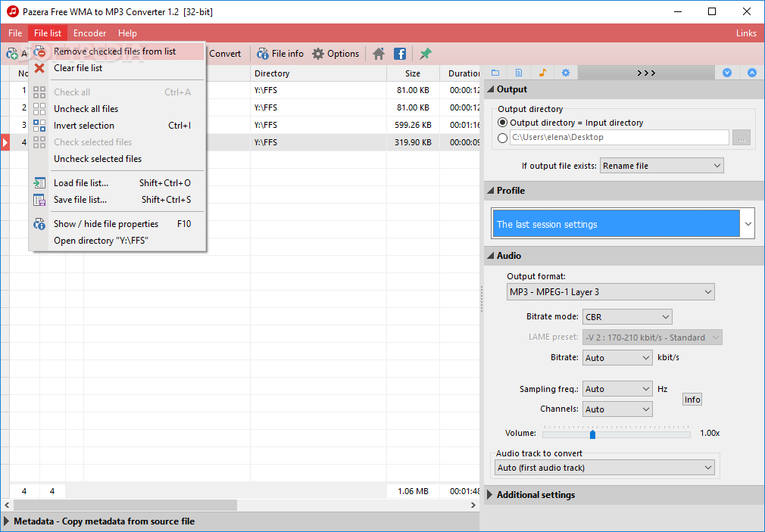
Task: Toggle Show / hide file properties
Action: pyautogui.click(x=117, y=224)
